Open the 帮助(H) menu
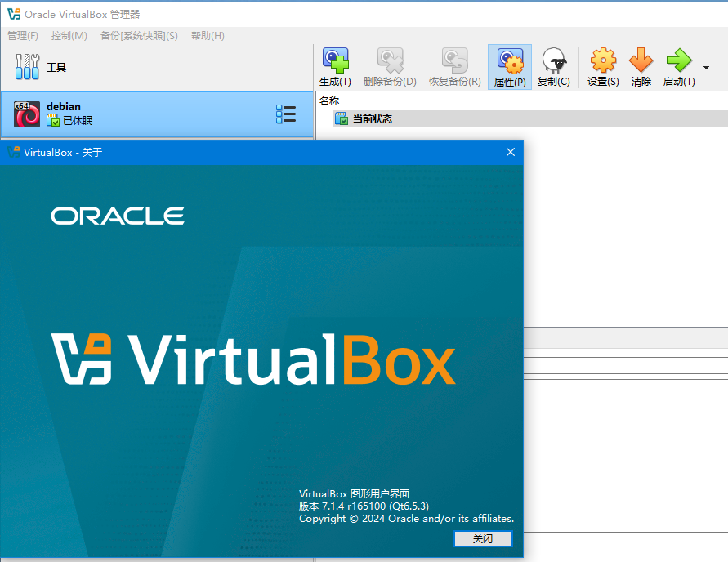728x562 pixels. click(x=208, y=36)
